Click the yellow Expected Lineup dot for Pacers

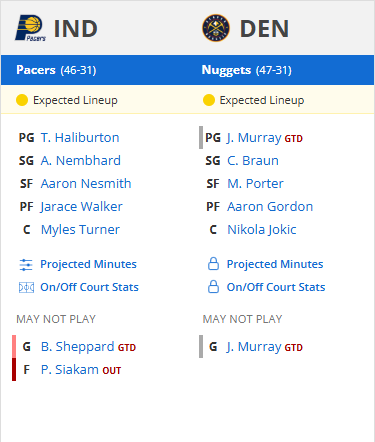22,100
